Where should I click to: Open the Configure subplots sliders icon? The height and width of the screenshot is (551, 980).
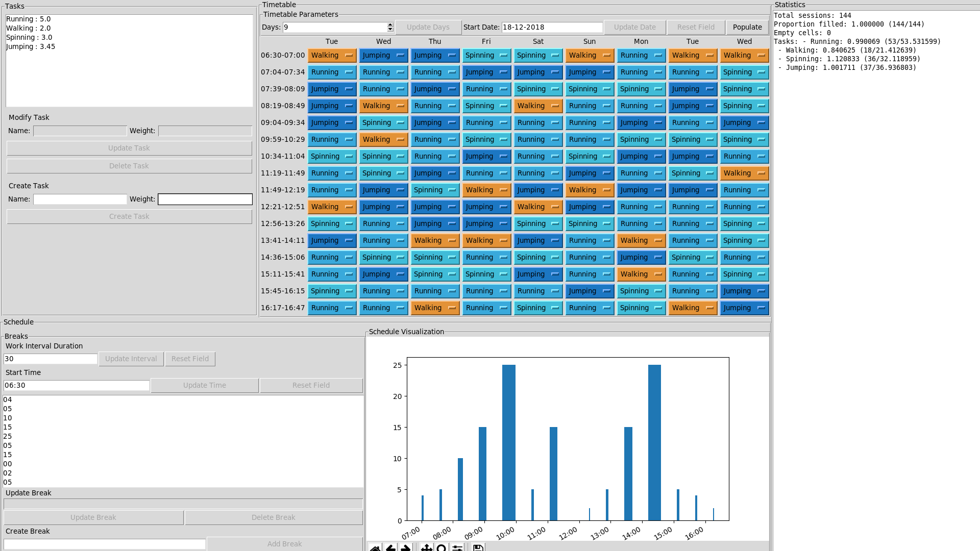457,548
